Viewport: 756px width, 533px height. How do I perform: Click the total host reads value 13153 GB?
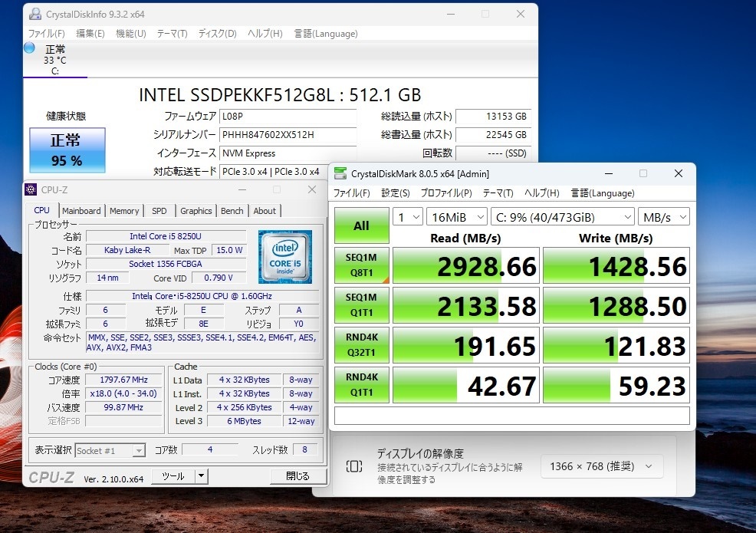pyautogui.click(x=493, y=117)
